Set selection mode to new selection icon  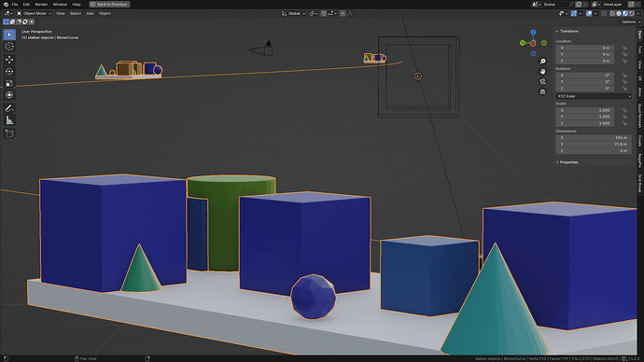6,21
